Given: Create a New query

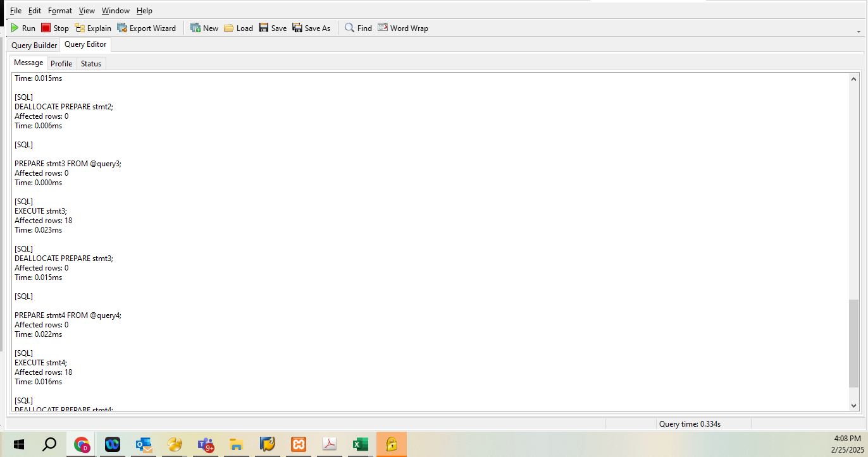Looking at the screenshot, I should 204,28.
